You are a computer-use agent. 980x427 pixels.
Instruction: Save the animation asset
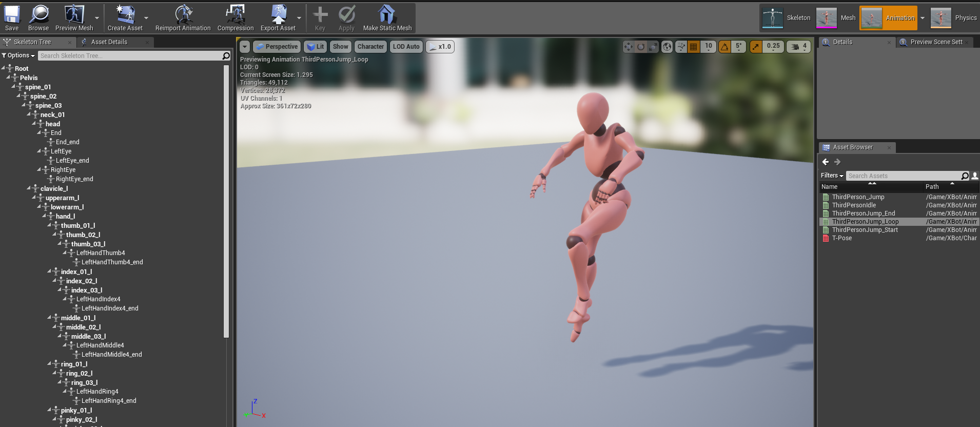tap(11, 18)
